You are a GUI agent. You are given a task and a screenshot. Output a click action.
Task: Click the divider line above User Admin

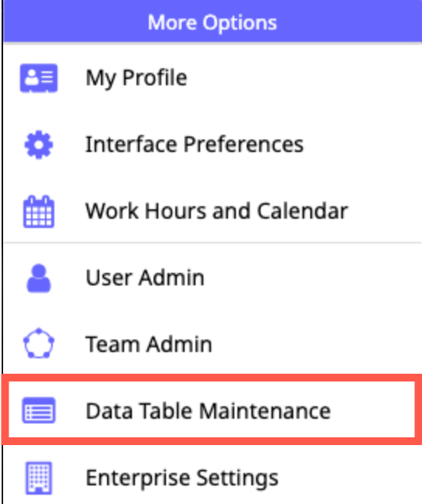point(213,243)
